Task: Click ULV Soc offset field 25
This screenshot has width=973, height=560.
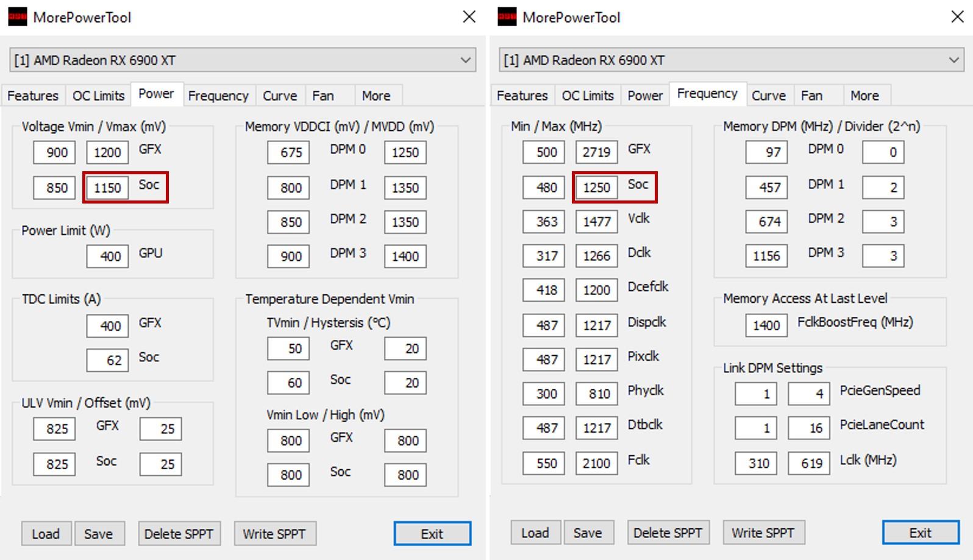Action: [x=161, y=464]
